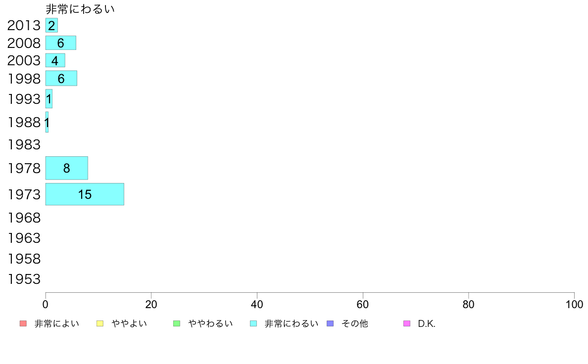Click the red 非常によい legend swatch
This screenshot has width=588, height=364.
[x=23, y=323]
